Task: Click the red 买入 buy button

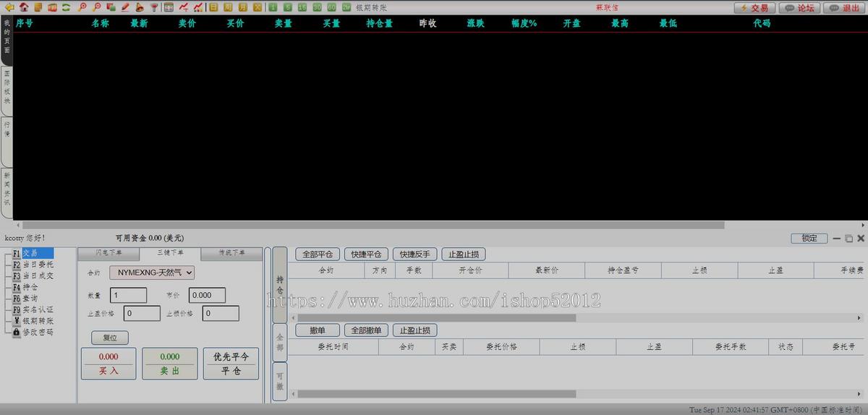Action: [109, 364]
